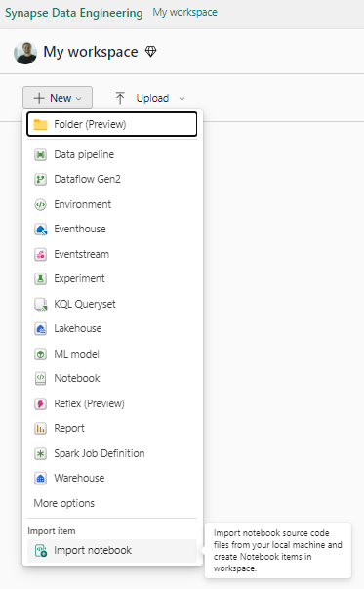Click the Warehouse icon
This screenshot has width=364, height=589.
click(x=41, y=479)
